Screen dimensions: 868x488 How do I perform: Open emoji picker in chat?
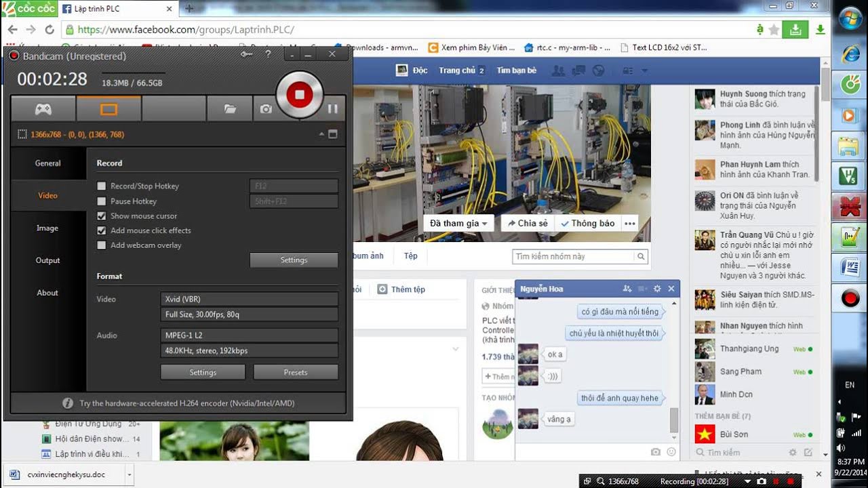[671, 451]
